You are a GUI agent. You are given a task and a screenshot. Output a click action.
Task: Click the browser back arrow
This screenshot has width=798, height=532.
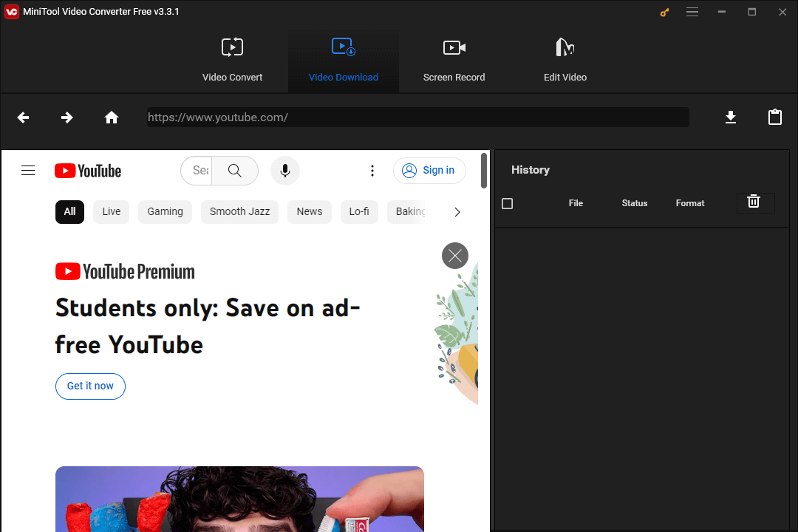pos(23,117)
